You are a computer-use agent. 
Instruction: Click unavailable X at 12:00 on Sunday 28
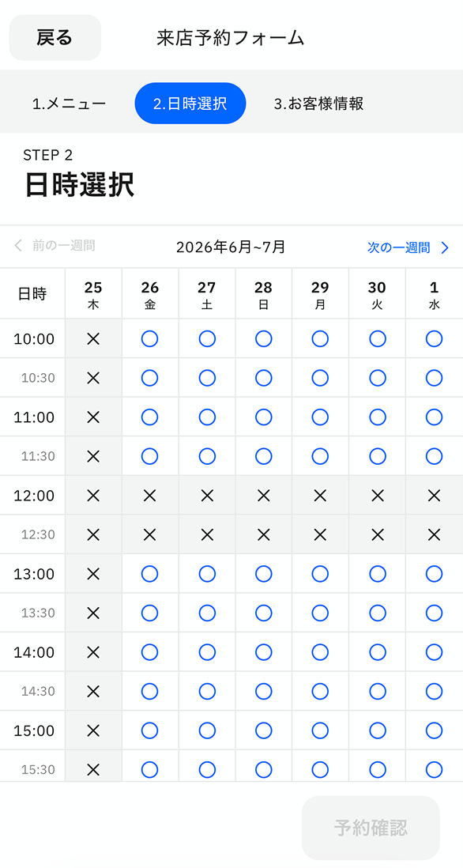click(263, 496)
